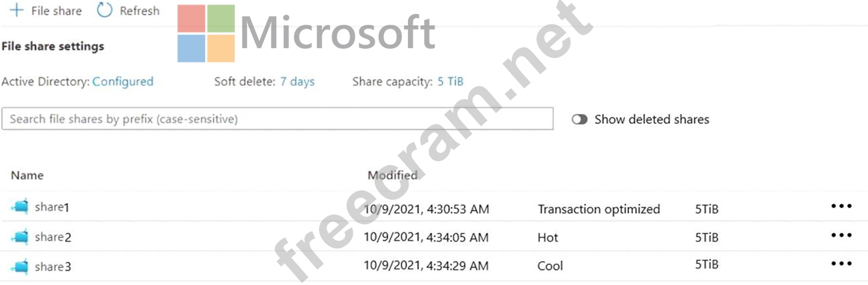Open the share1 file share
The image size is (868, 285).
(53, 208)
